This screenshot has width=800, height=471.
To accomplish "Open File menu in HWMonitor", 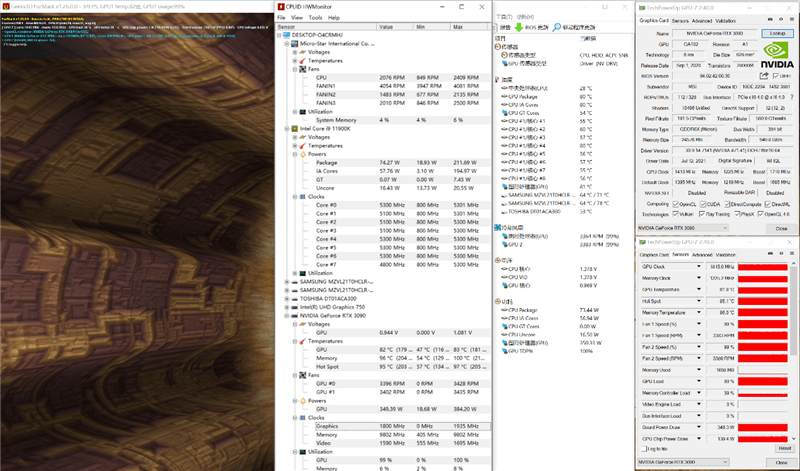I will tap(281, 17).
